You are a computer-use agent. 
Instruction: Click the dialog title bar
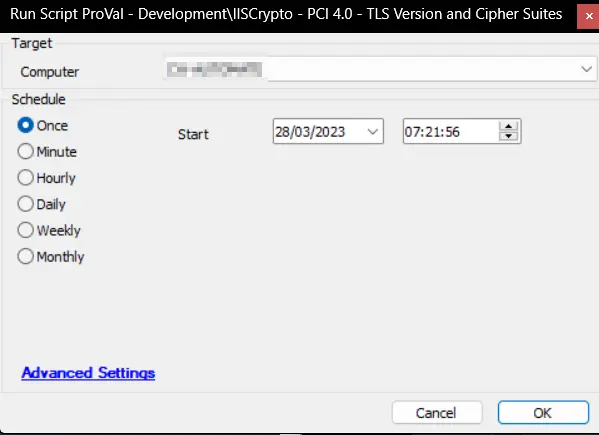287,15
